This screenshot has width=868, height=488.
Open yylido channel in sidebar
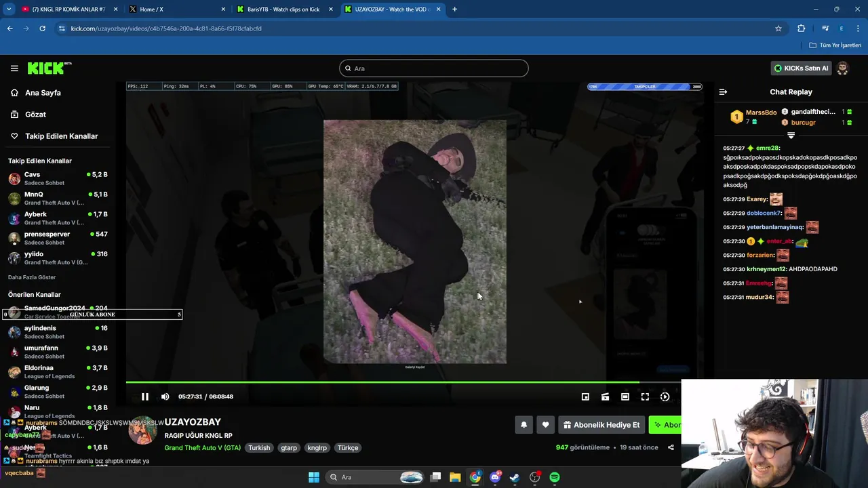coord(58,258)
